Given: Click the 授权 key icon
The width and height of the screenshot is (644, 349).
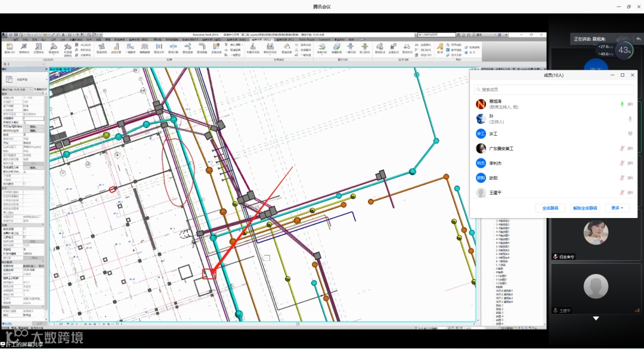Looking at the screenshot, I should pos(440,46).
